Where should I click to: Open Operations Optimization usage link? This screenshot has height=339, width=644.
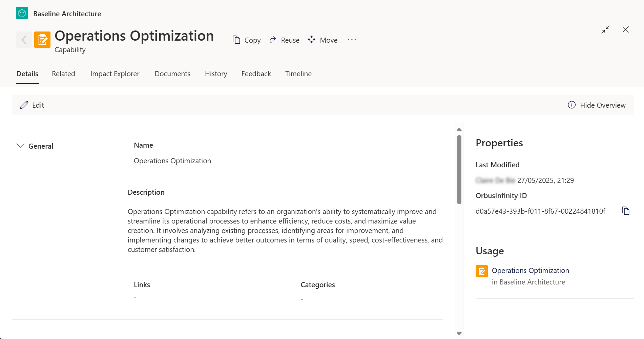coord(530,271)
